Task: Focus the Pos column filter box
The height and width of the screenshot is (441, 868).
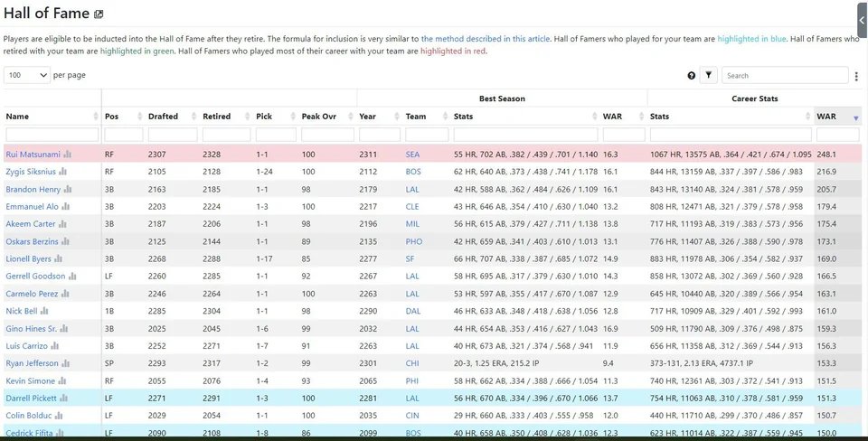Action: tap(124, 135)
